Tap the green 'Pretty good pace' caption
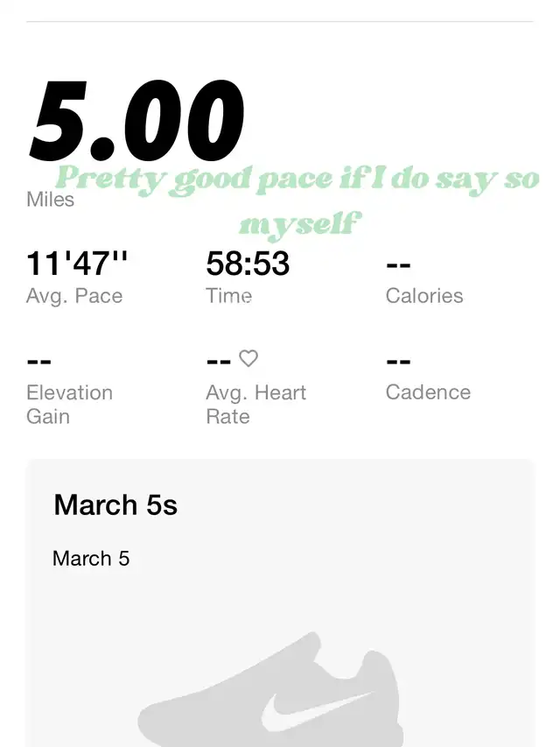Screen dimensions: 560x747 [297, 180]
